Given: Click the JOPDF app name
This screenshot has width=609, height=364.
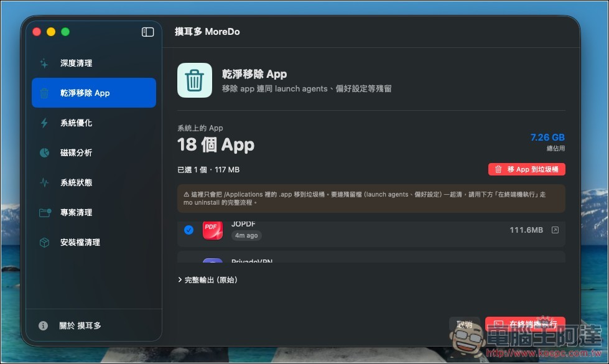Looking at the screenshot, I should (x=243, y=224).
